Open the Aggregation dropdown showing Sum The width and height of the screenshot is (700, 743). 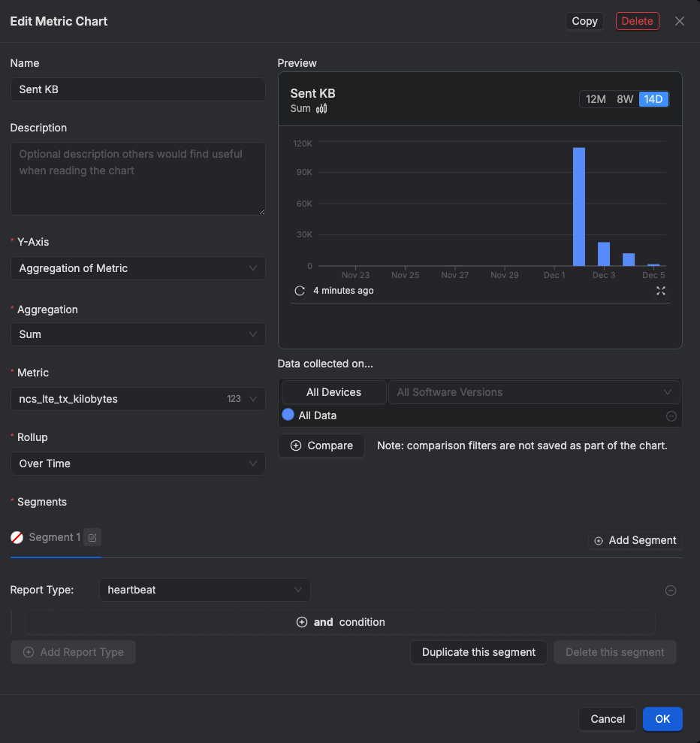point(138,334)
